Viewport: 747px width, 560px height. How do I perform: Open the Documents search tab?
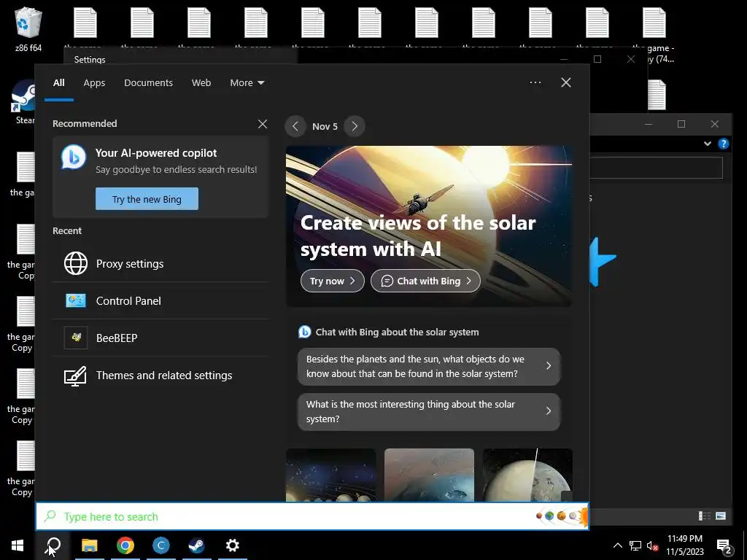point(148,83)
